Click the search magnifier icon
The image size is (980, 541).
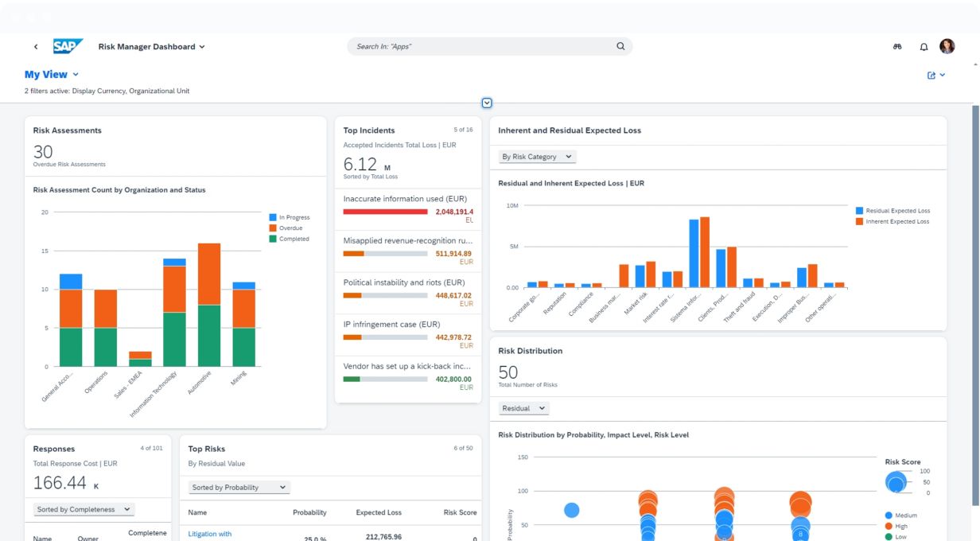point(620,46)
